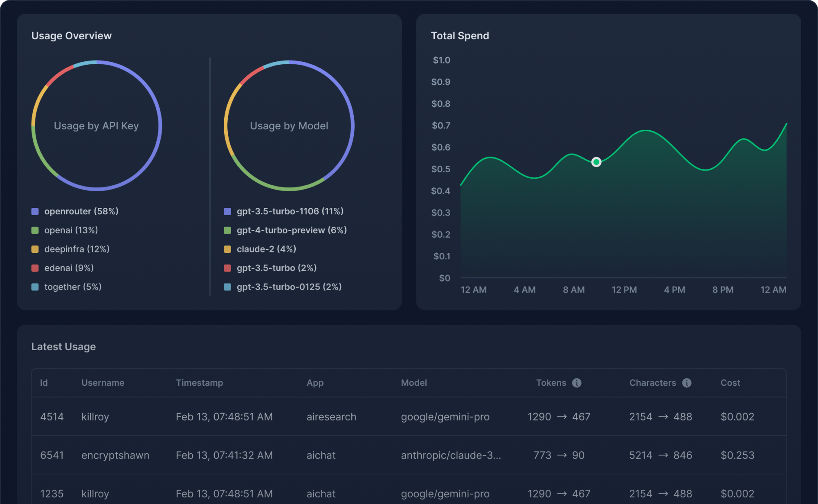Image resolution: width=818 pixels, height=504 pixels.
Task: Click the Characters column info icon
Action: click(687, 382)
